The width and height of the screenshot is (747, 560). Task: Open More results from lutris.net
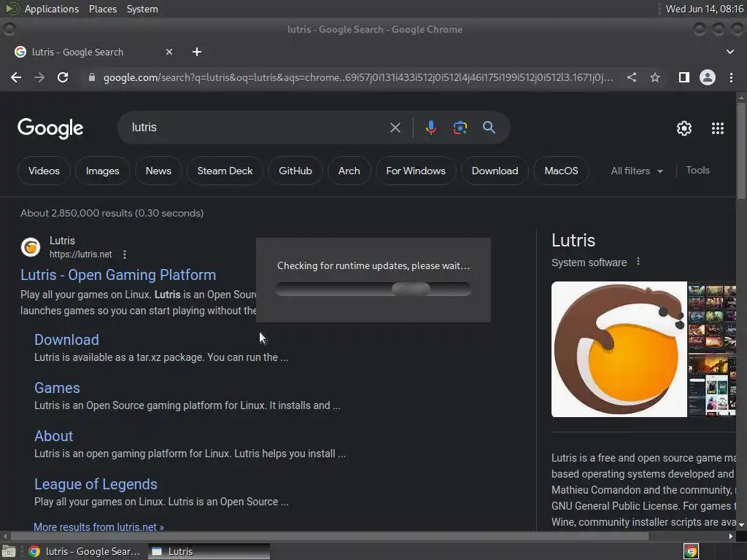[x=98, y=526]
